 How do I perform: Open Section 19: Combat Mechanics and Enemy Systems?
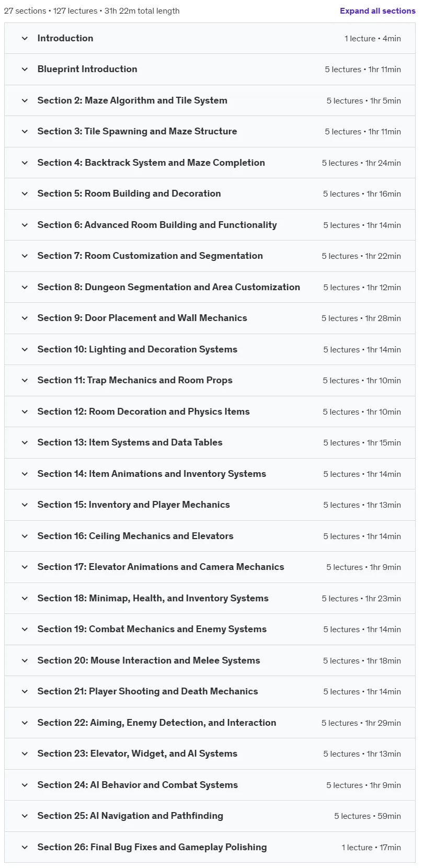tap(152, 629)
